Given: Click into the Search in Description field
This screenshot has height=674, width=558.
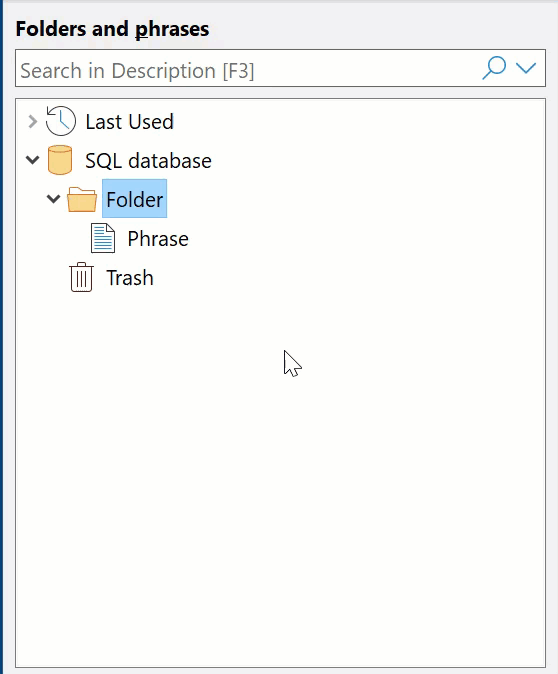Looking at the screenshot, I should pyautogui.click(x=247, y=68).
